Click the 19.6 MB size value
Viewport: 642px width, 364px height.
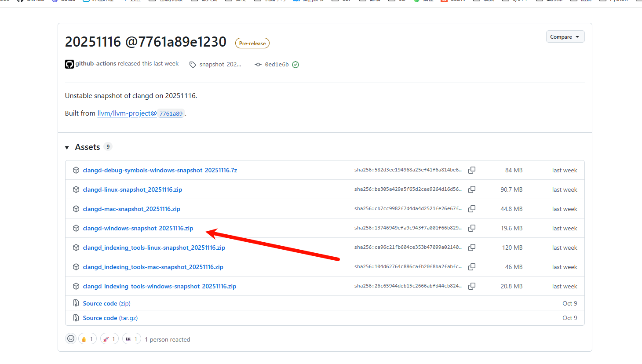coord(511,228)
